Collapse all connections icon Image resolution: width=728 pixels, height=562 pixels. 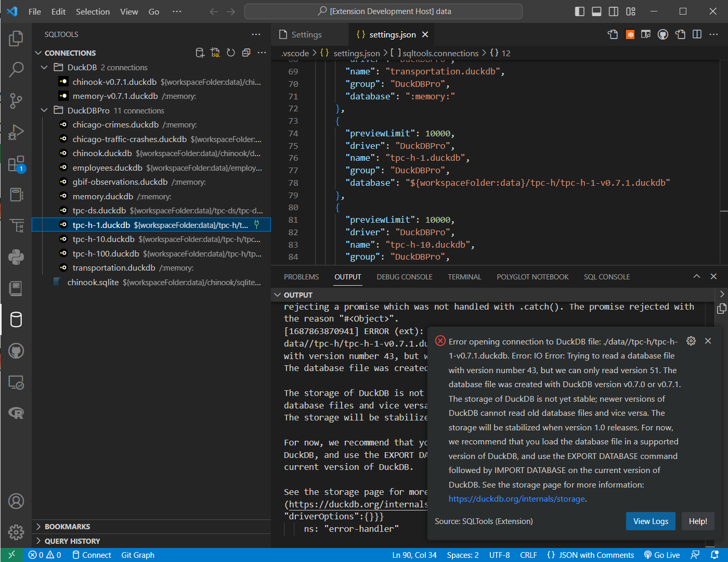click(x=246, y=53)
